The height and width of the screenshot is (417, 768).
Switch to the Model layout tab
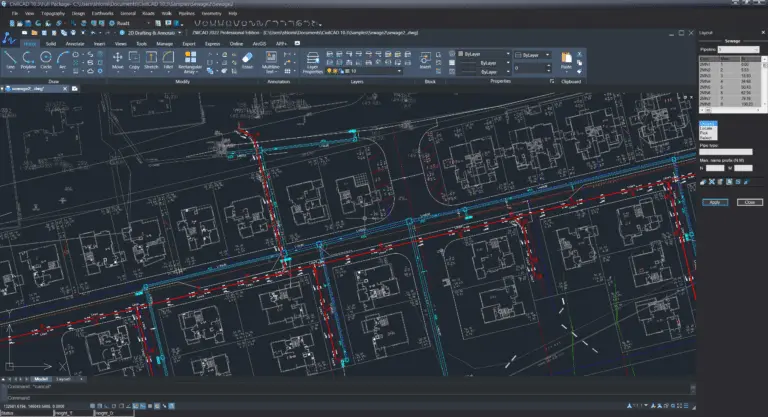(x=41, y=379)
